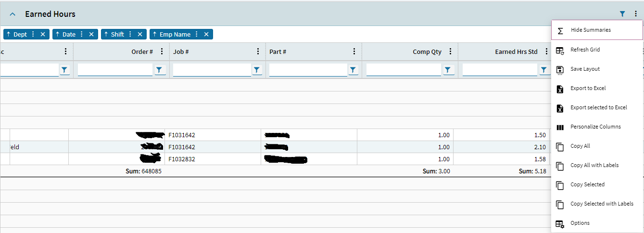Click filter icon under Job # column

pos(257,70)
